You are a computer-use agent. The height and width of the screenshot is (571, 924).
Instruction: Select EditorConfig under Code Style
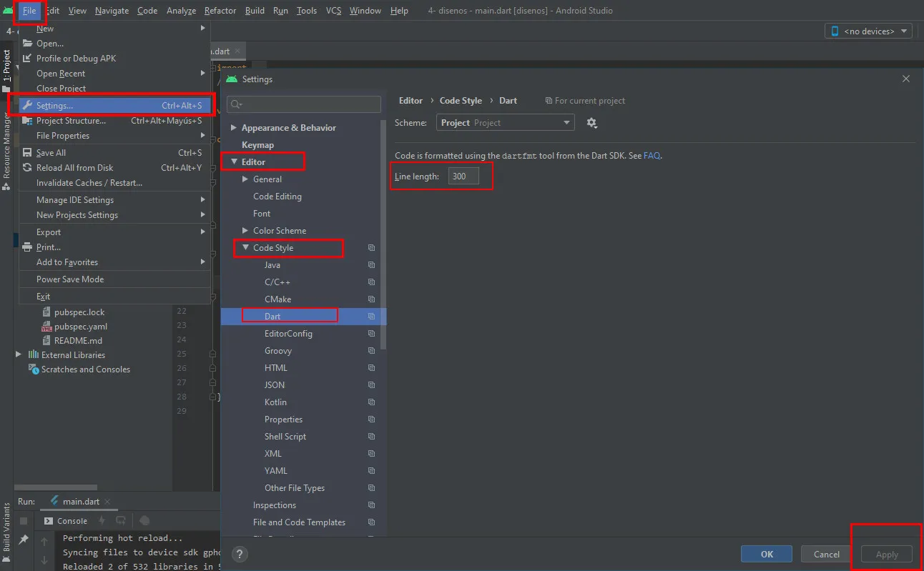(x=288, y=334)
